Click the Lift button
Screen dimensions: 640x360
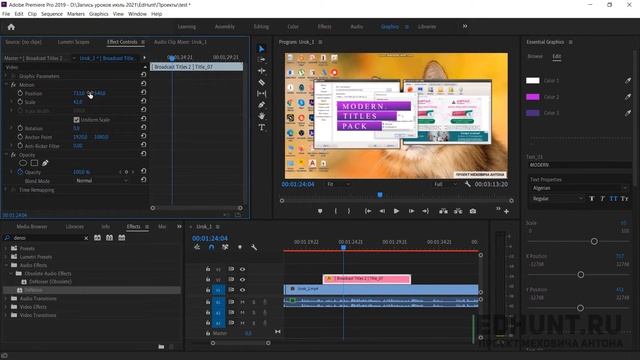[443, 211]
